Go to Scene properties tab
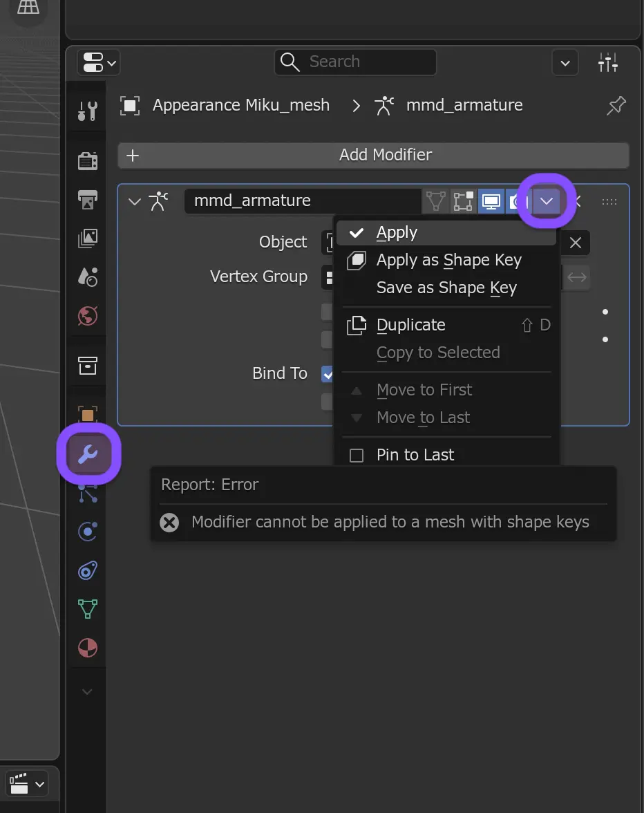The height and width of the screenshot is (813, 644). (x=88, y=277)
